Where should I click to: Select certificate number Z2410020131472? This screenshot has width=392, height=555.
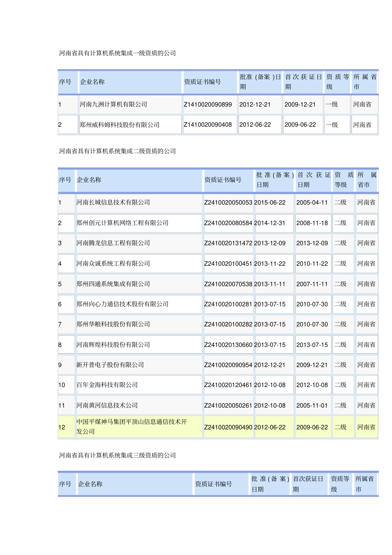click(x=228, y=243)
